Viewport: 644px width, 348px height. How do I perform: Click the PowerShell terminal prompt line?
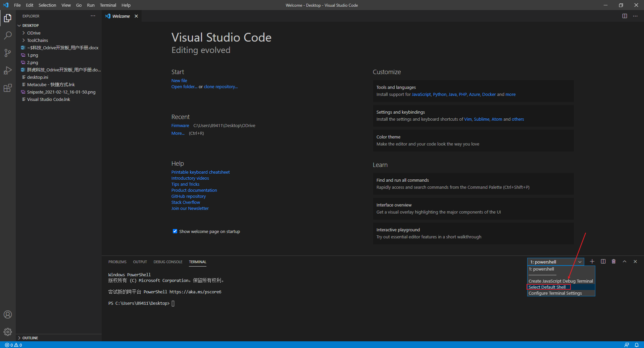point(141,303)
